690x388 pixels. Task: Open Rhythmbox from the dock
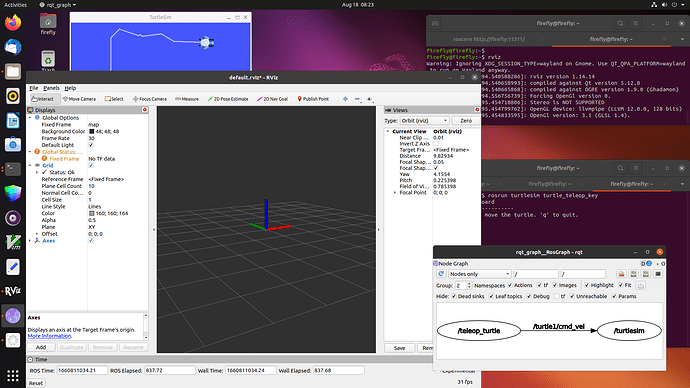[x=13, y=96]
